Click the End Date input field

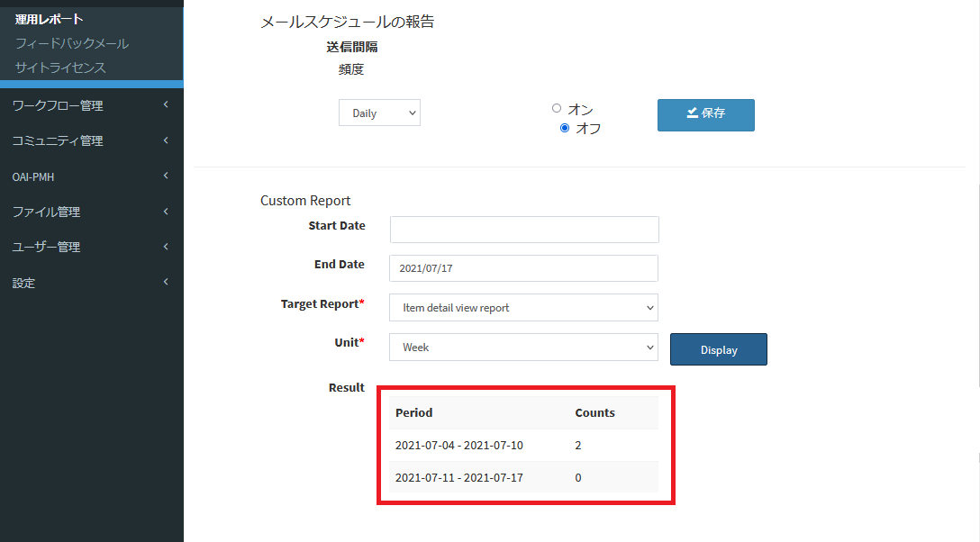[x=523, y=268]
